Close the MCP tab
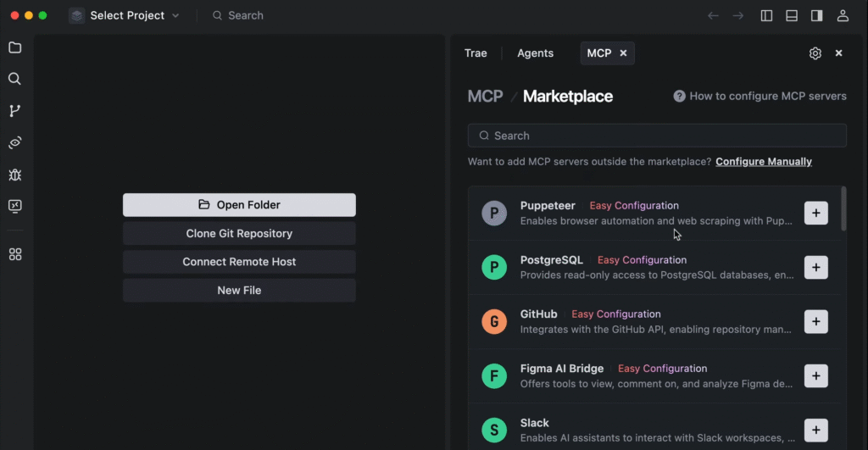 pyautogui.click(x=623, y=53)
